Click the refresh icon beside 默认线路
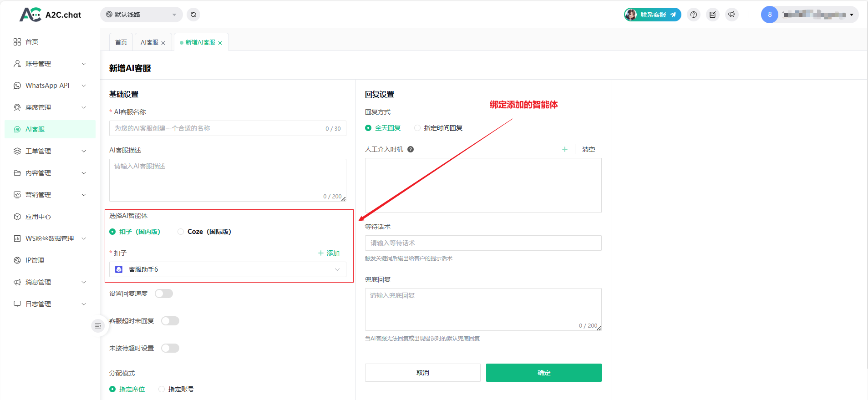The image size is (868, 400). pyautogui.click(x=193, y=15)
